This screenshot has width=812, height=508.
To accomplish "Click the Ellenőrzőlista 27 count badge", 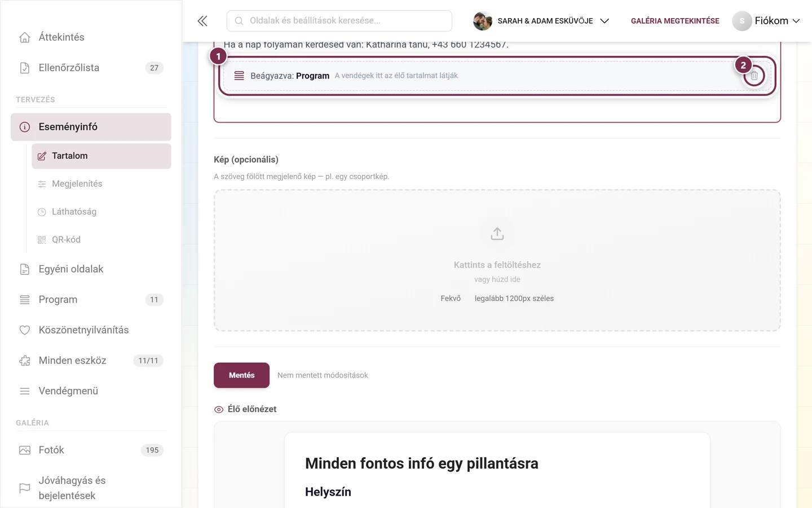I will [x=154, y=68].
